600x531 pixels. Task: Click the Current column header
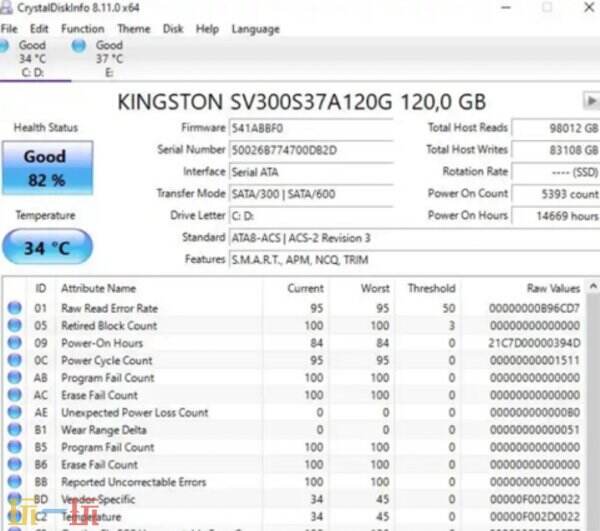(x=295, y=288)
